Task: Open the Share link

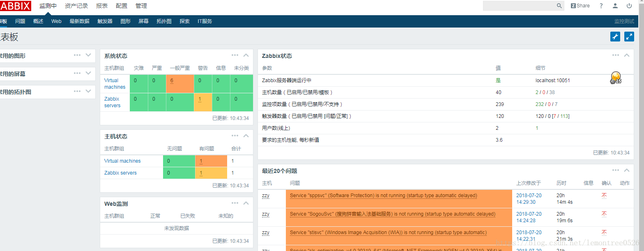Action: coord(580,6)
